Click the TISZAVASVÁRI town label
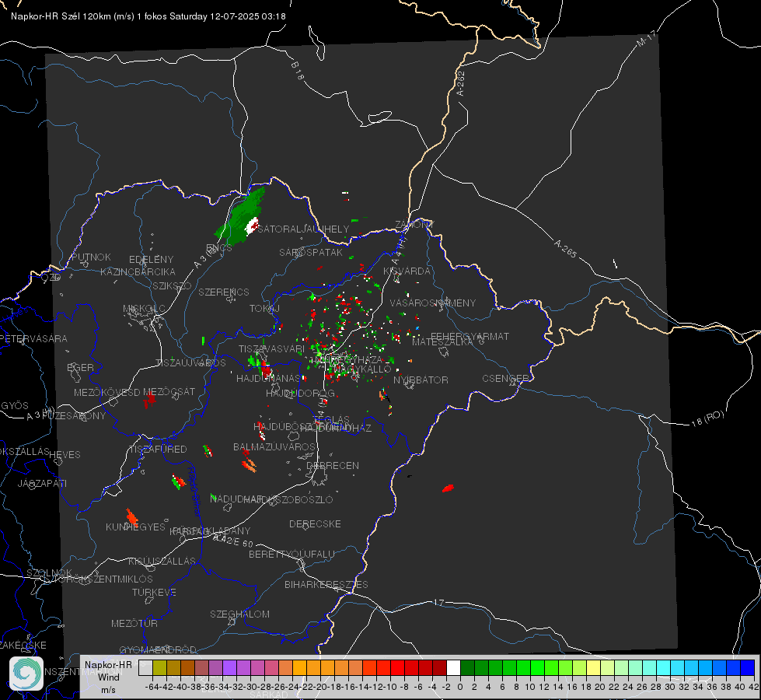This screenshot has height=700, width=761. click(271, 348)
